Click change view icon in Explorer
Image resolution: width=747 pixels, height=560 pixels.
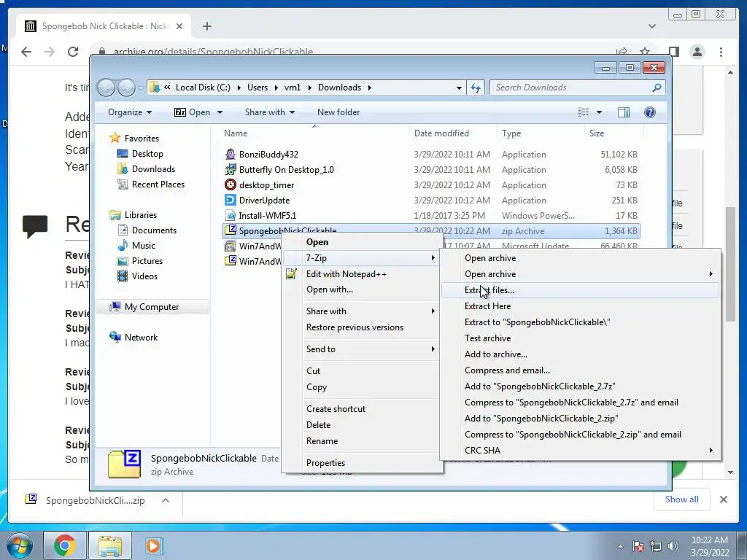tap(583, 112)
